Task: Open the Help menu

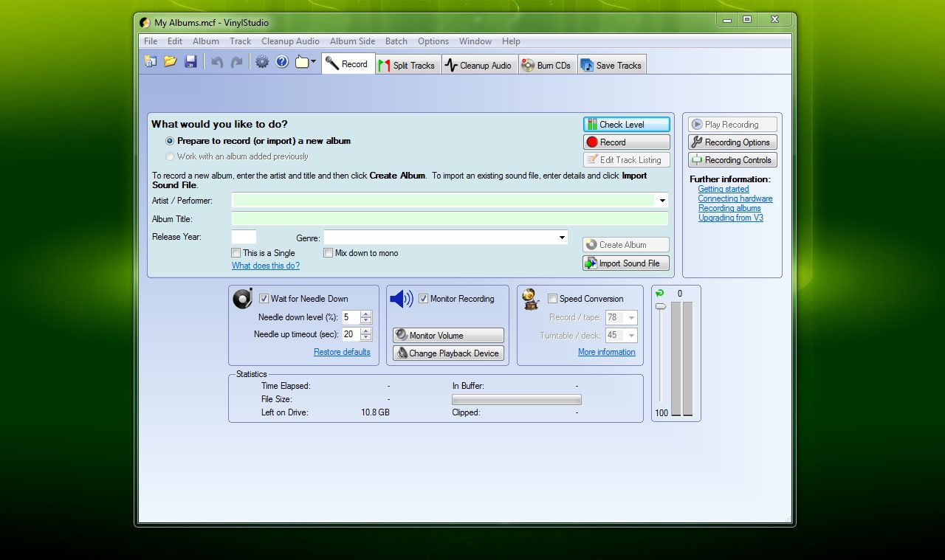Action: [x=511, y=41]
